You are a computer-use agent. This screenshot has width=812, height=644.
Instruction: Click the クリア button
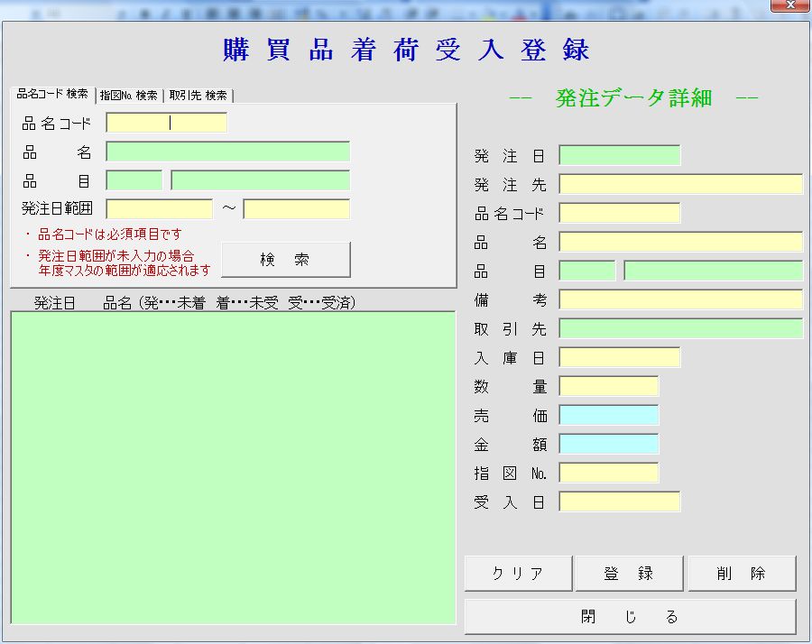click(518, 574)
